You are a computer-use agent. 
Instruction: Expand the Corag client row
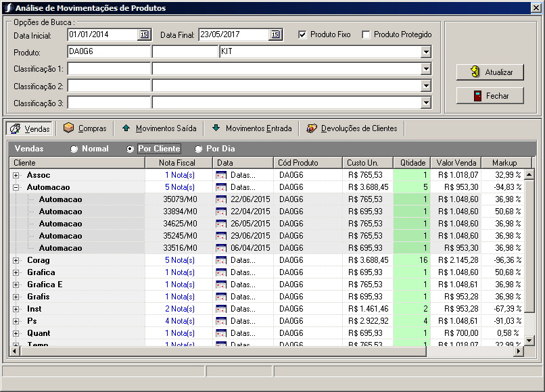pyautogui.click(x=16, y=260)
